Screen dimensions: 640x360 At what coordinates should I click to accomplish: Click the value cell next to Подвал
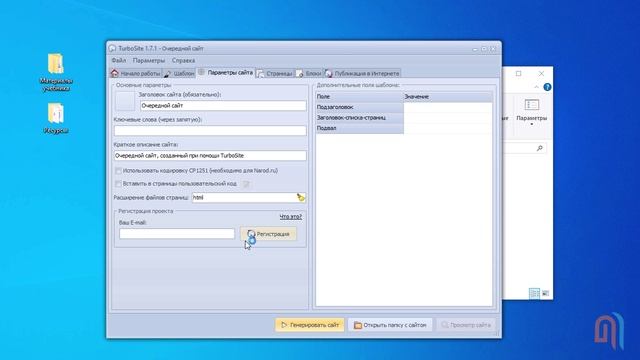pyautogui.click(x=448, y=128)
